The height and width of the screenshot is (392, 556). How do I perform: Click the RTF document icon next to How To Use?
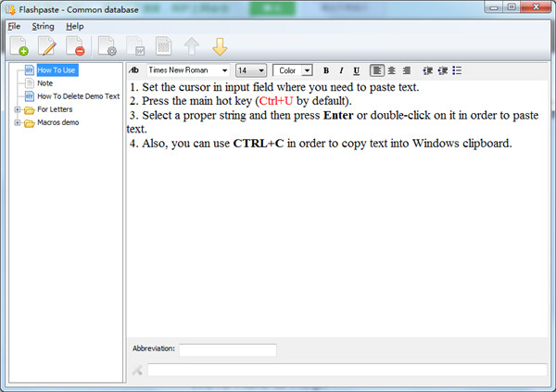click(30, 70)
